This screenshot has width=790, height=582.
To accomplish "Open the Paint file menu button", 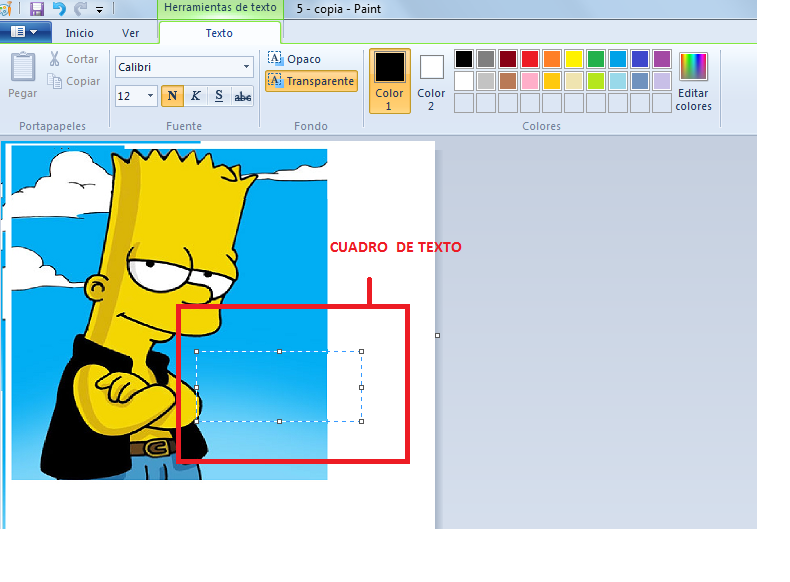I will tap(25, 32).
